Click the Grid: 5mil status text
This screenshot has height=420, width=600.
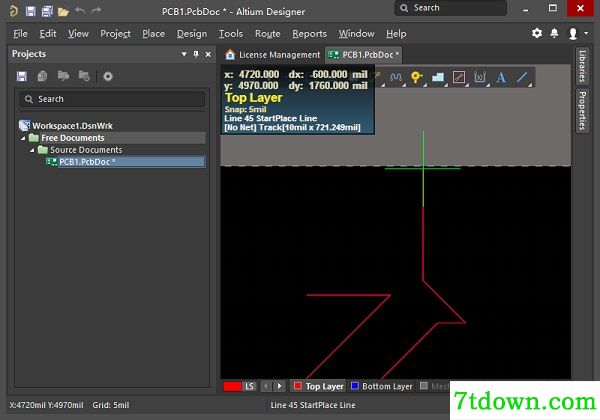click(111, 405)
